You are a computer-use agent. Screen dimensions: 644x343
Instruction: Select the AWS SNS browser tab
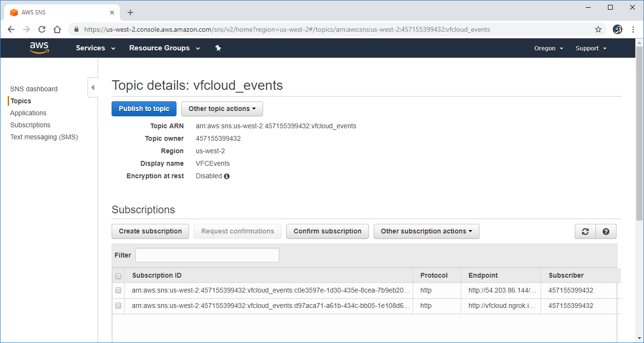point(62,12)
